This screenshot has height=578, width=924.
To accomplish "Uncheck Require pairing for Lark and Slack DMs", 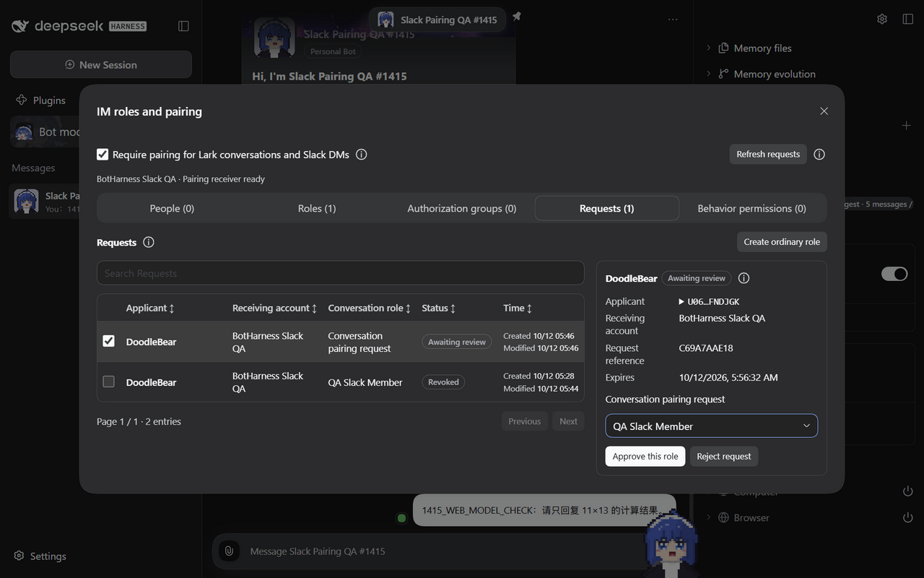I will [x=103, y=155].
